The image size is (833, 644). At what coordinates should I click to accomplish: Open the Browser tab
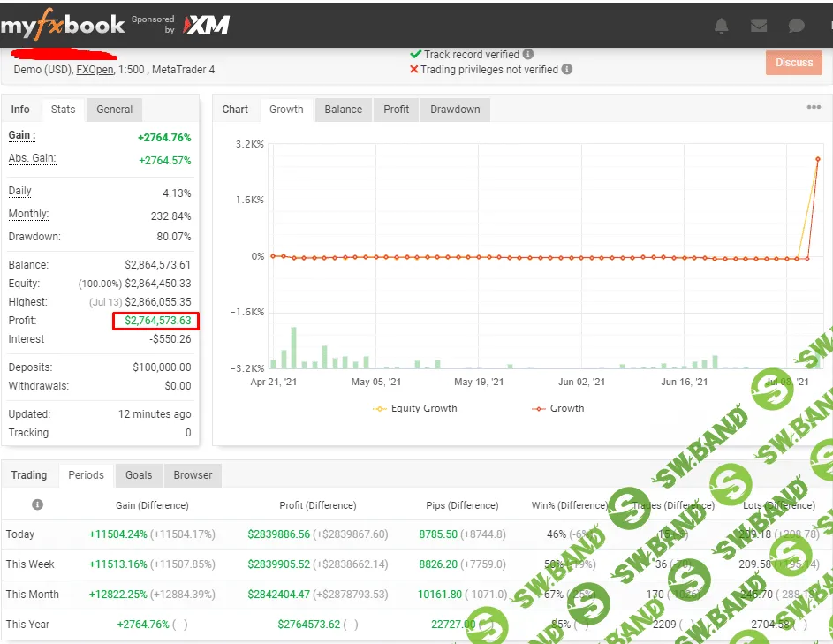(x=193, y=475)
